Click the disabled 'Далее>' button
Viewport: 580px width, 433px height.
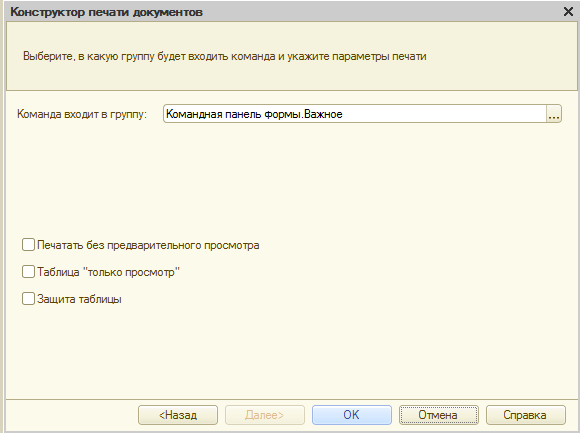pos(265,415)
